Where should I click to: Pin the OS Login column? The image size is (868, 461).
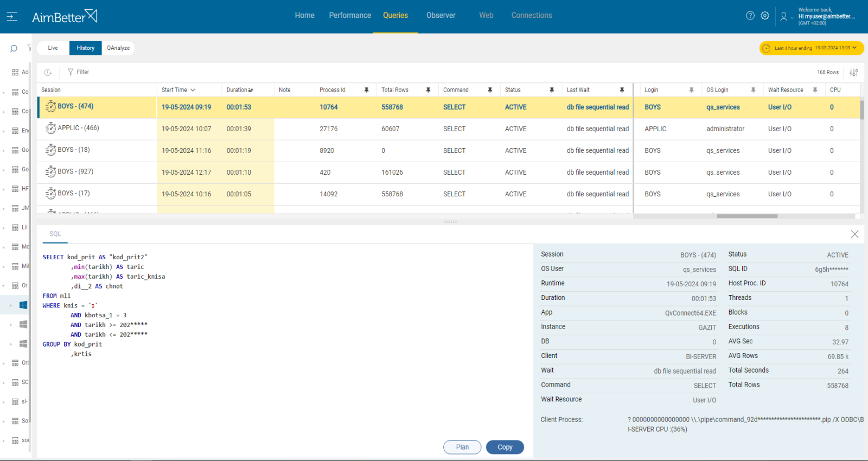click(x=754, y=90)
